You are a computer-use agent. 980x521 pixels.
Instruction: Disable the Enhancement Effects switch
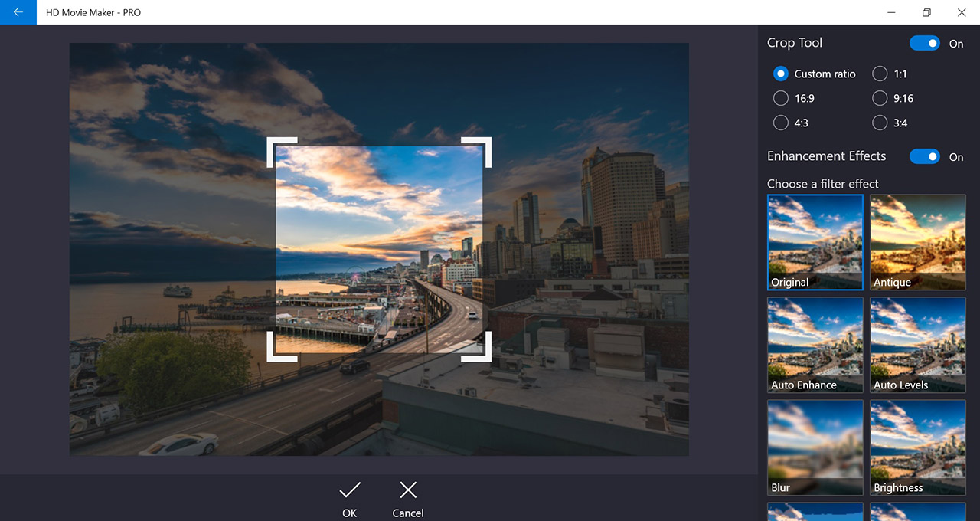pos(925,156)
